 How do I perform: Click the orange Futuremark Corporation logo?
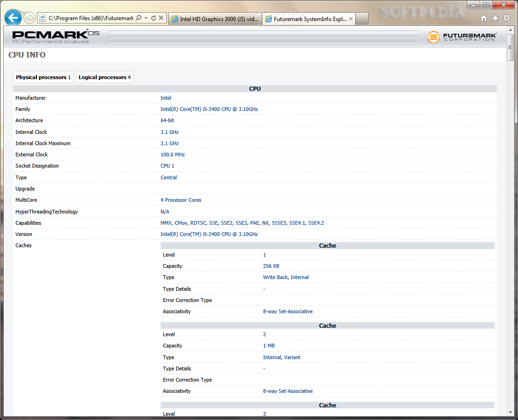coord(462,37)
